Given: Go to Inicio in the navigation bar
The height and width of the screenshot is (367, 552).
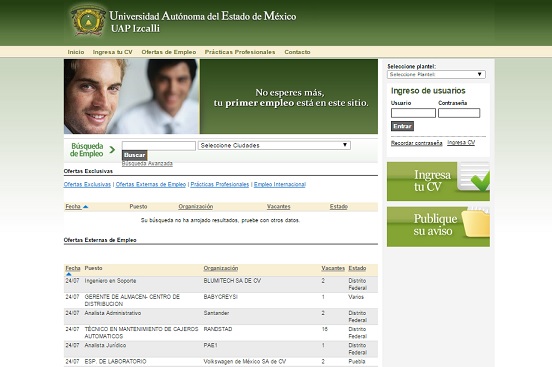Looking at the screenshot, I should 76,52.
